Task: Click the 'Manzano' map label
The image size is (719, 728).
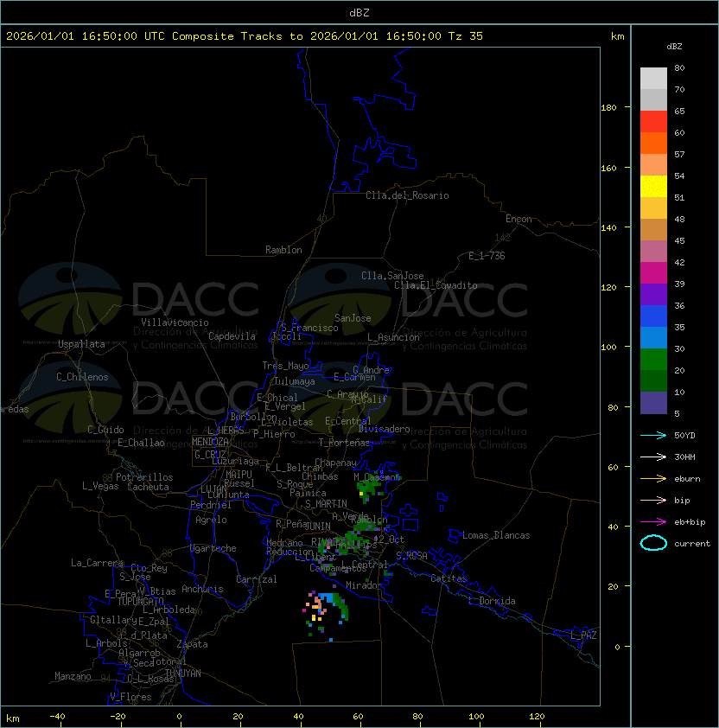Action: tap(73, 676)
